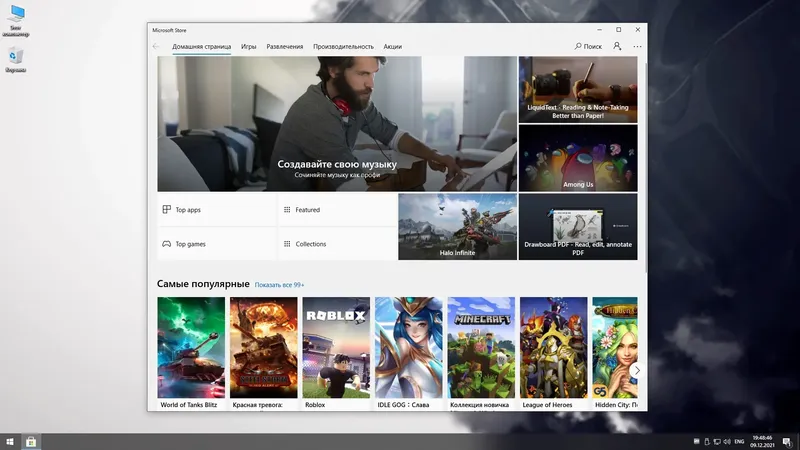Open the Recycle Bin desktop icon

(x=16, y=60)
